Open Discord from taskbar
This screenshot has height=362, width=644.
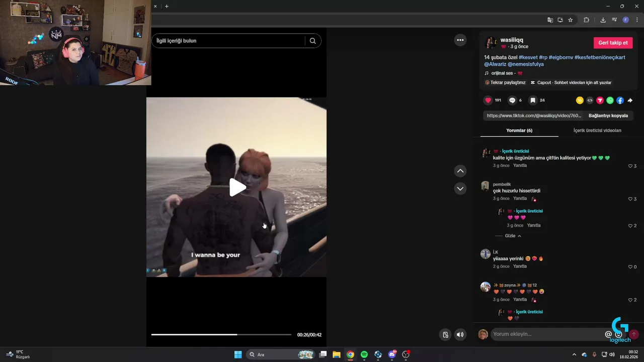click(x=392, y=354)
